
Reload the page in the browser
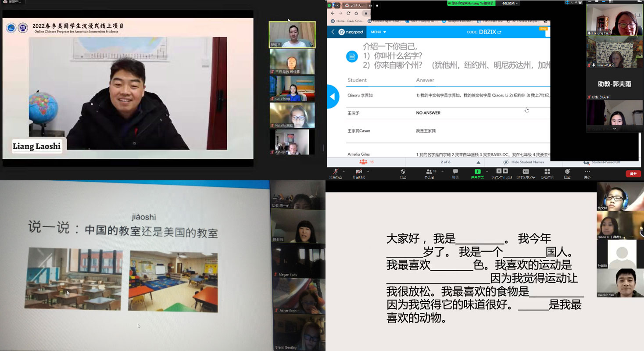(x=348, y=13)
